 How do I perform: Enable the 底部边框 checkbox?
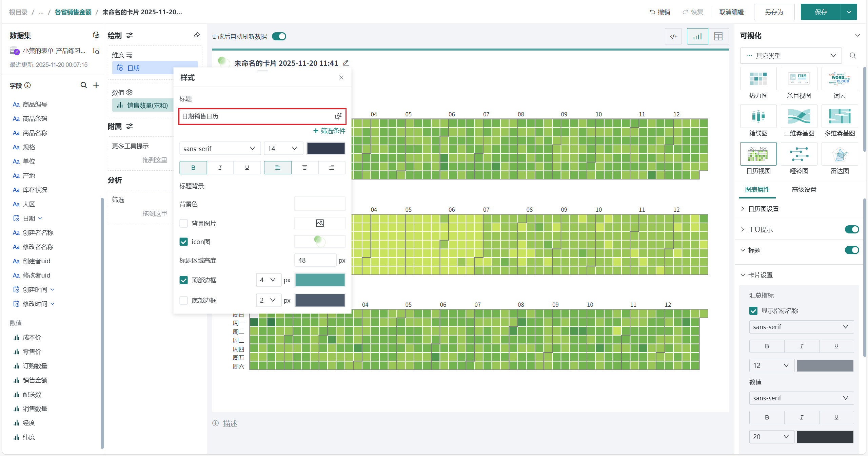183,300
